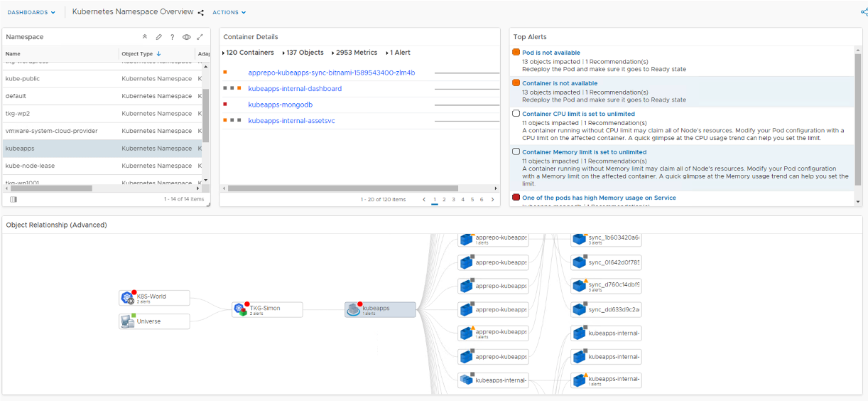Click the Container Details horizontal scrollbar
The height and width of the screenshot is (401, 868).
(x=343, y=188)
